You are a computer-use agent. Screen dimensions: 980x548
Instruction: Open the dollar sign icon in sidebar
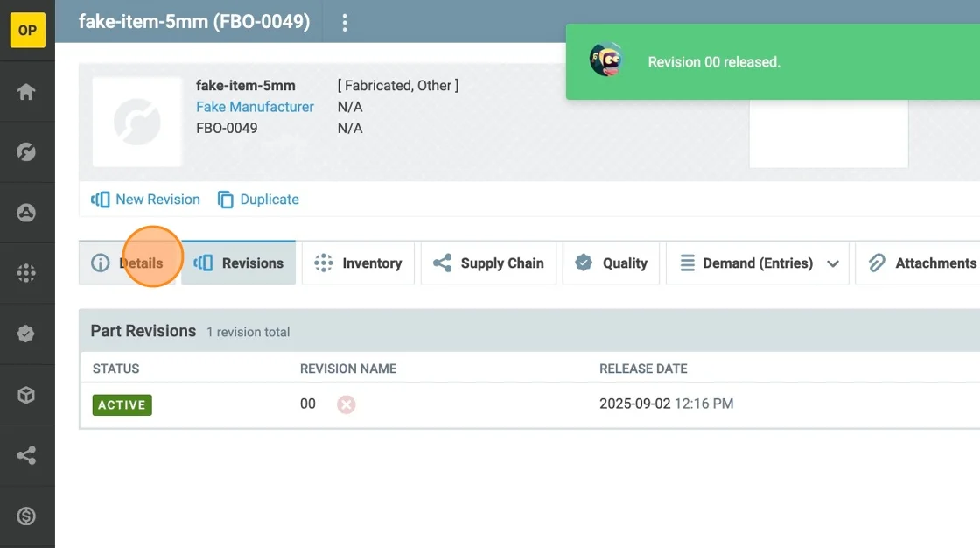(26, 516)
